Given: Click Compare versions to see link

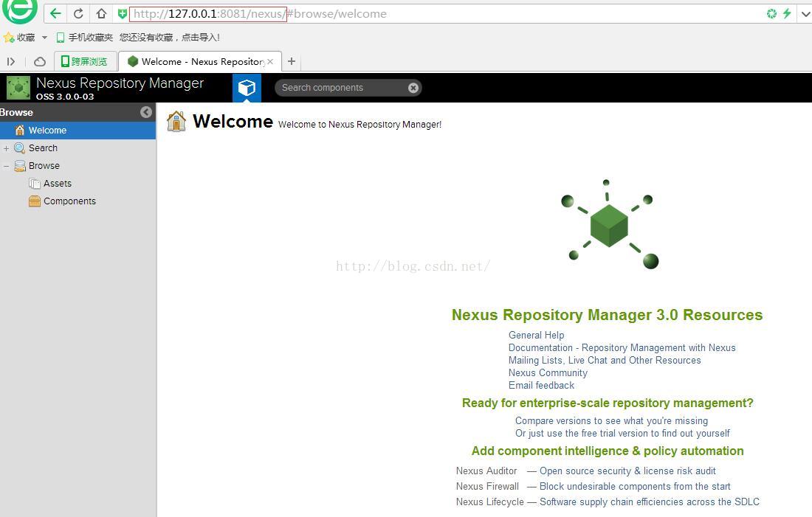Looking at the screenshot, I should click(x=611, y=420).
